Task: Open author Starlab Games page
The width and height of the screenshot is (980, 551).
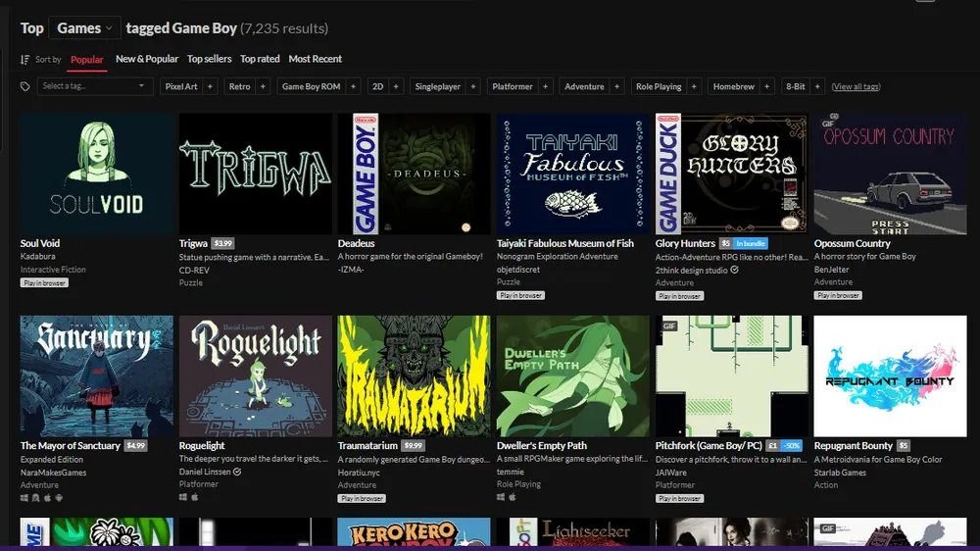Action: pyautogui.click(x=840, y=473)
